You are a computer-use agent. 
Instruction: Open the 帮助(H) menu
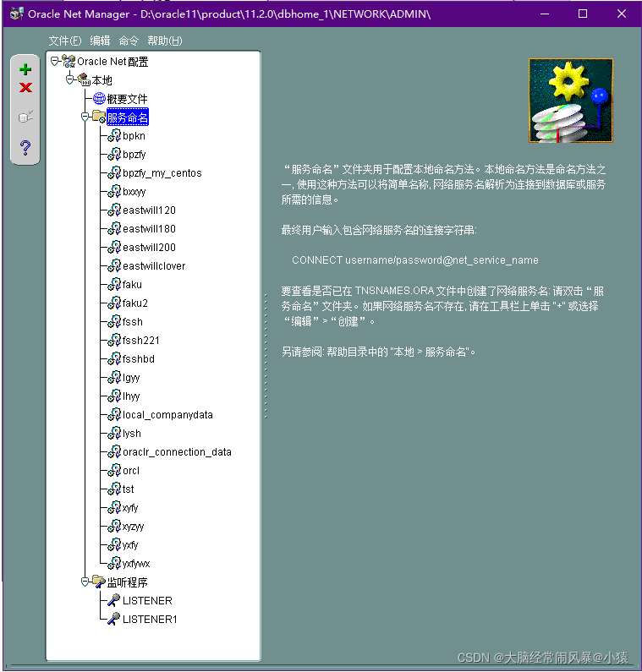pos(165,41)
